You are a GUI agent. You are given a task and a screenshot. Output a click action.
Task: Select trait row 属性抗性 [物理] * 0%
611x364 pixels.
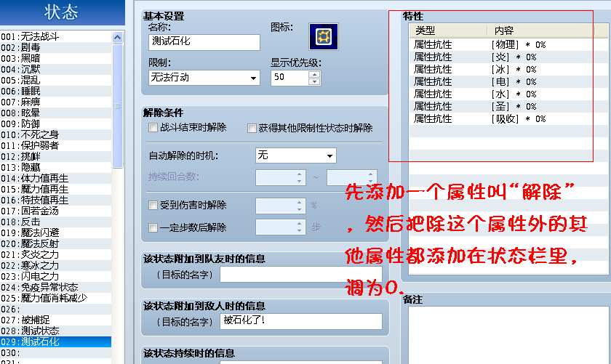508,45
